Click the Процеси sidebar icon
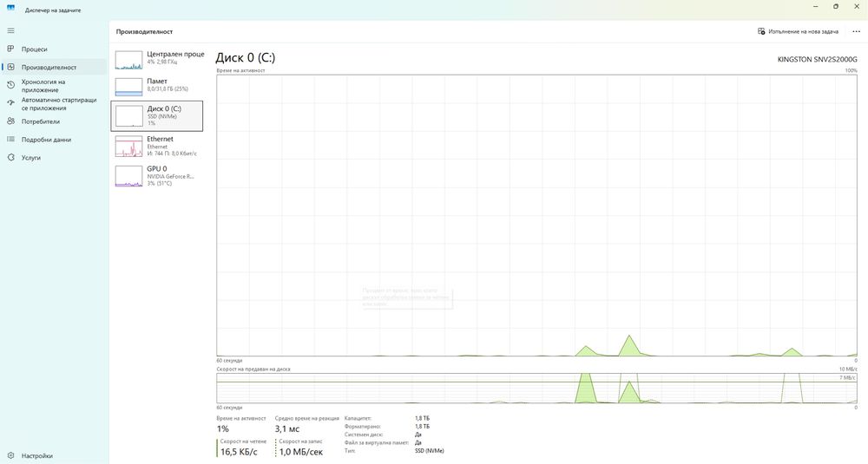 [x=10, y=49]
